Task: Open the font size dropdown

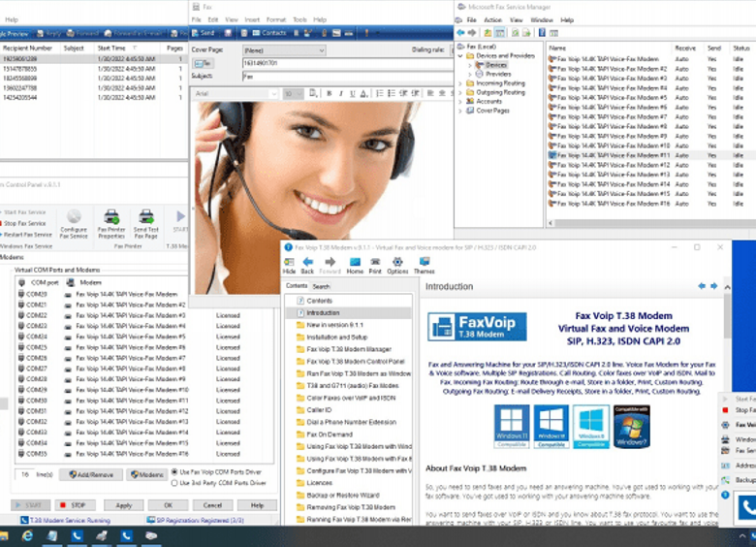Action: coord(293,93)
